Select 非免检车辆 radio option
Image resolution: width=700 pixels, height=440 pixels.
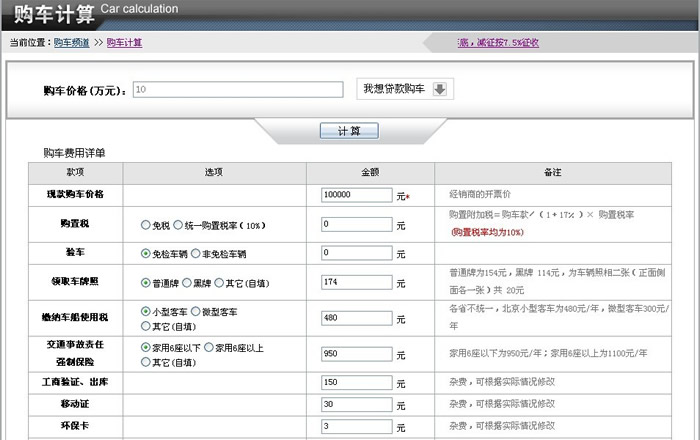[x=196, y=254]
